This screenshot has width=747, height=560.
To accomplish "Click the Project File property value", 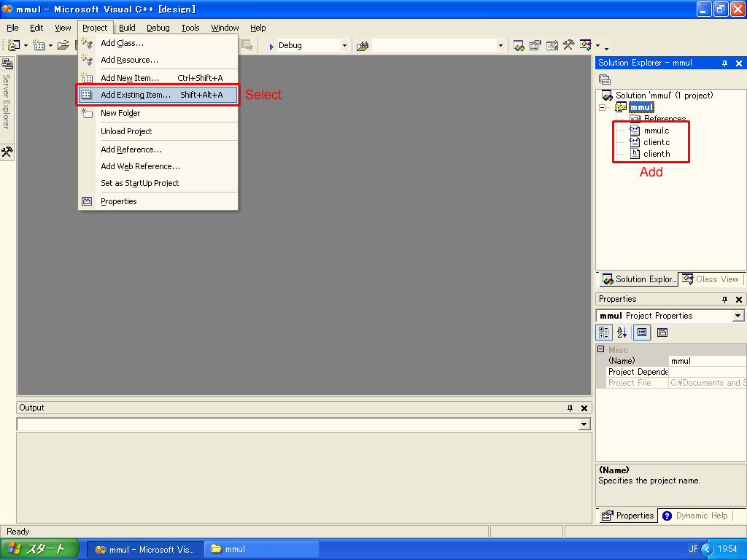I will pyautogui.click(x=708, y=383).
